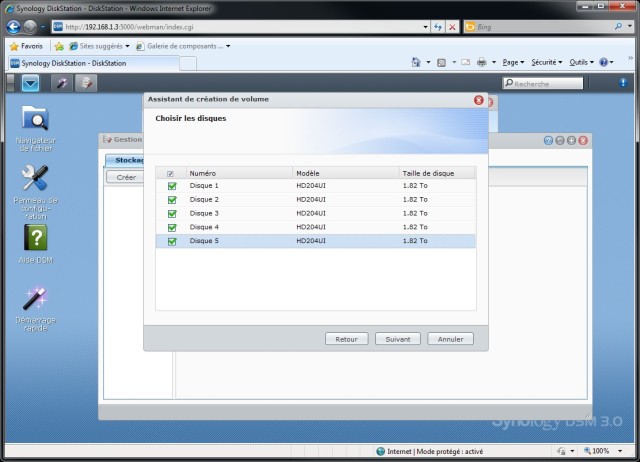Click in the DSM Recherche search field
The width and height of the screenshot is (640, 462).
(x=543, y=83)
